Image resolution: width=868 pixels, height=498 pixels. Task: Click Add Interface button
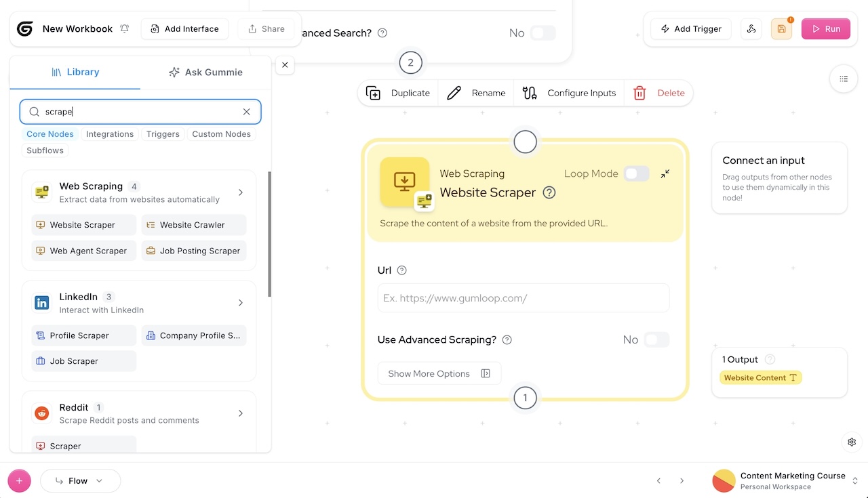tap(184, 28)
